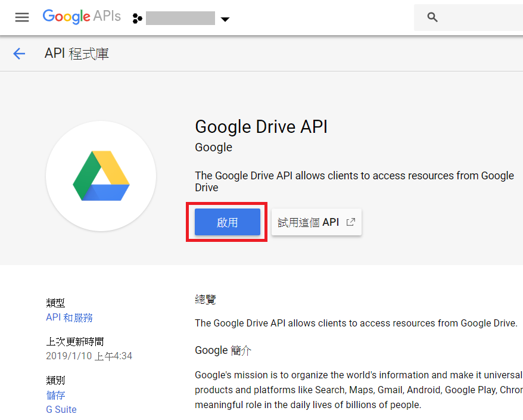This screenshot has width=523, height=420.
Task: Open the API 和服務 link
Action: (69, 318)
